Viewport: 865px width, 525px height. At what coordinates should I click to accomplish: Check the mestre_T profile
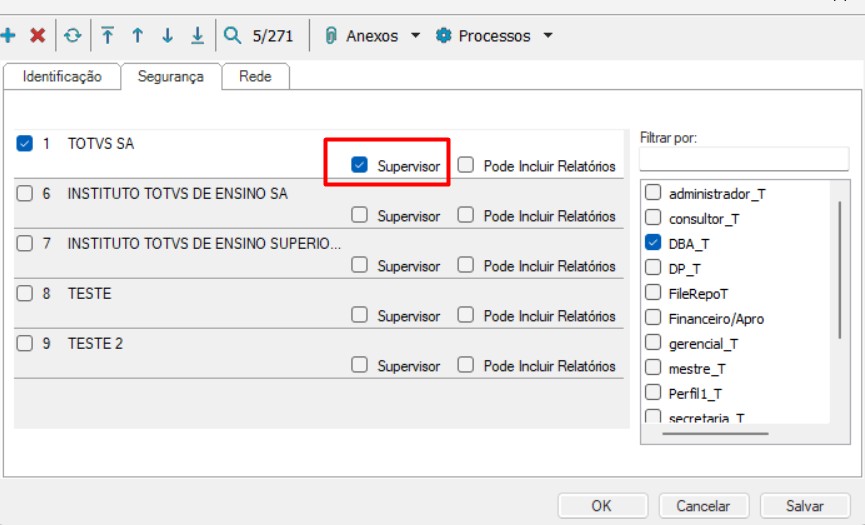653,367
